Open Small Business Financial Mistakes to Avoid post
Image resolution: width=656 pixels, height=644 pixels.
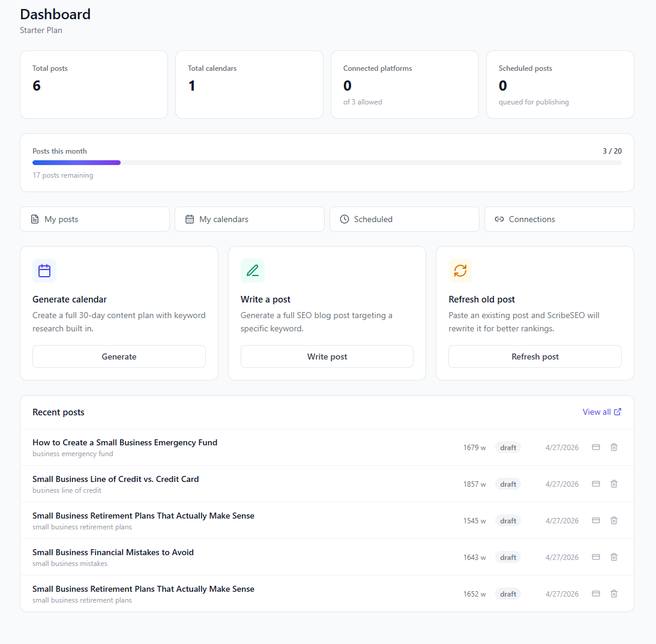click(x=113, y=552)
